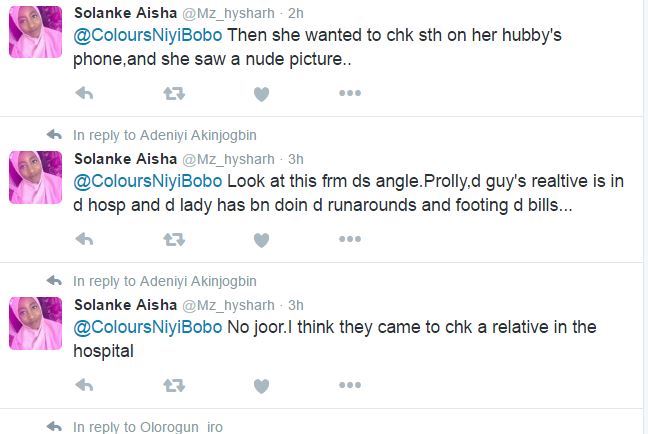Viewport: 648px width, 434px height.
Task: Like the 'No joor' hospital tweet
Action: 261,385
